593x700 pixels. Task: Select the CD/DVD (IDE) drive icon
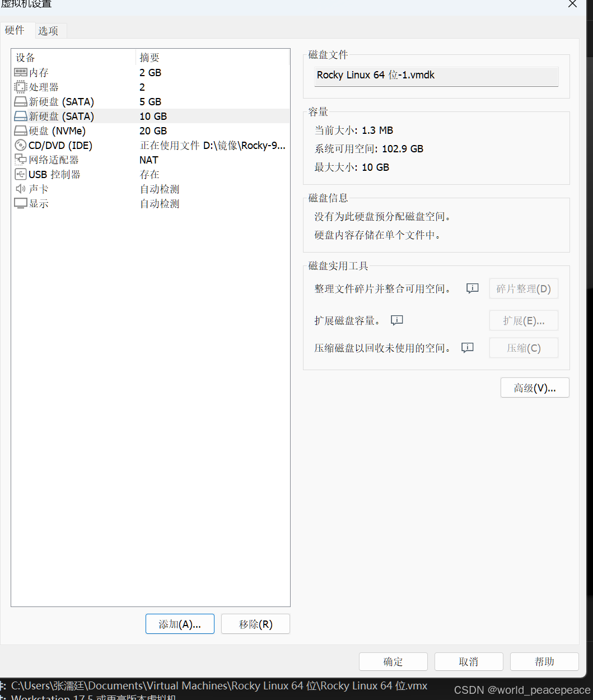point(20,145)
